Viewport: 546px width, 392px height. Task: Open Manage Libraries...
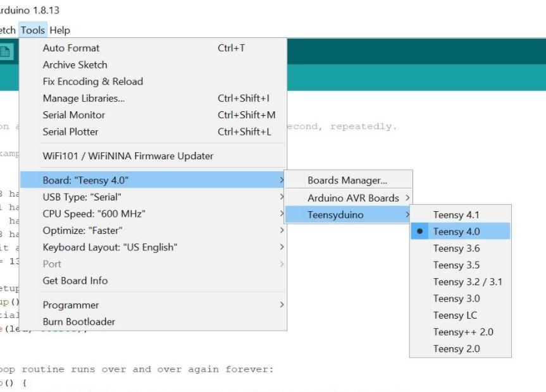click(153, 98)
